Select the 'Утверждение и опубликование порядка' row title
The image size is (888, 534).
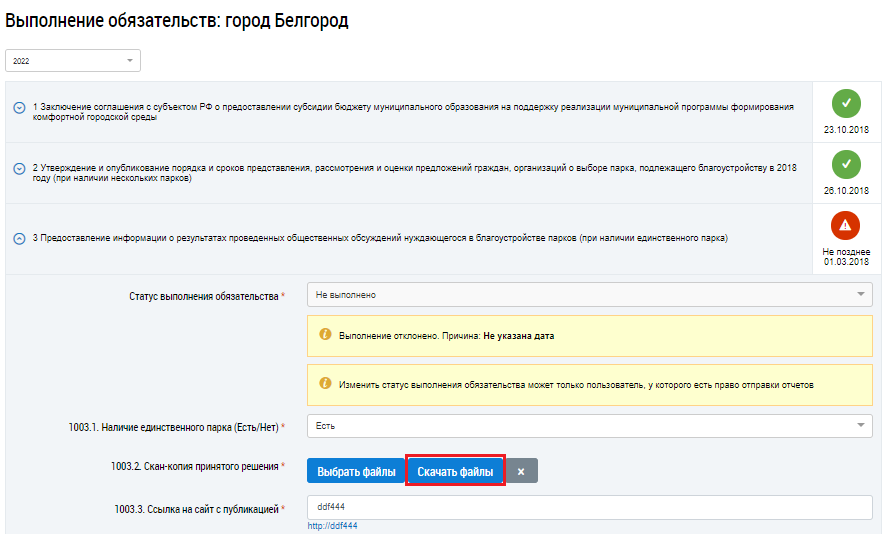412,172
